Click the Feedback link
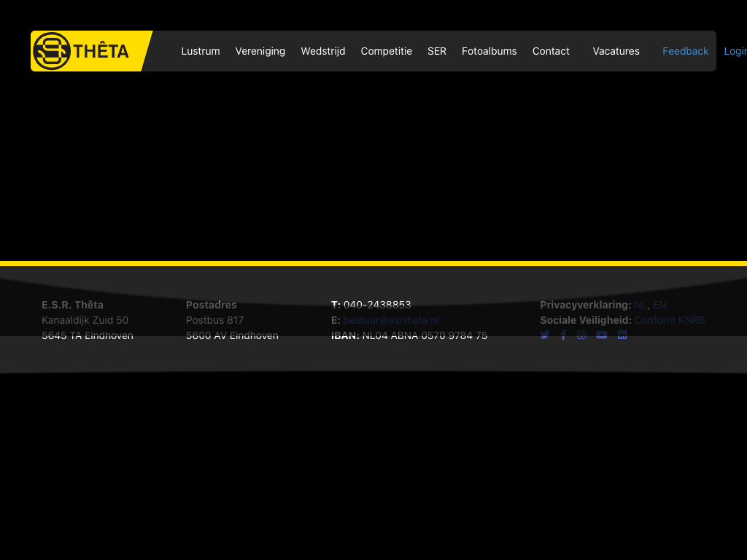The width and height of the screenshot is (747, 560). pyautogui.click(x=686, y=51)
